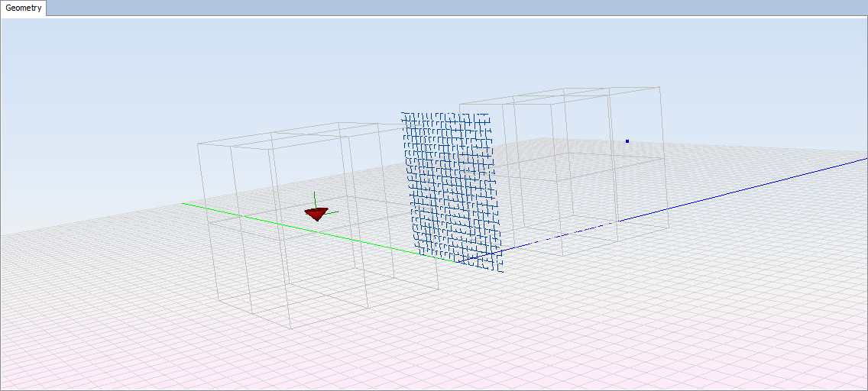This screenshot has height=391, width=868.
Task: Click the green vertical arrow above red cone
Action: coord(315,199)
